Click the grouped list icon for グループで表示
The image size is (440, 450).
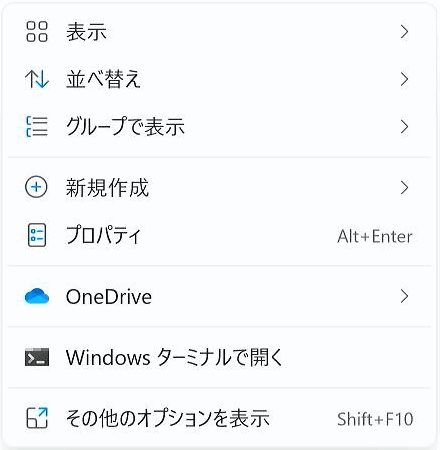[37, 127]
